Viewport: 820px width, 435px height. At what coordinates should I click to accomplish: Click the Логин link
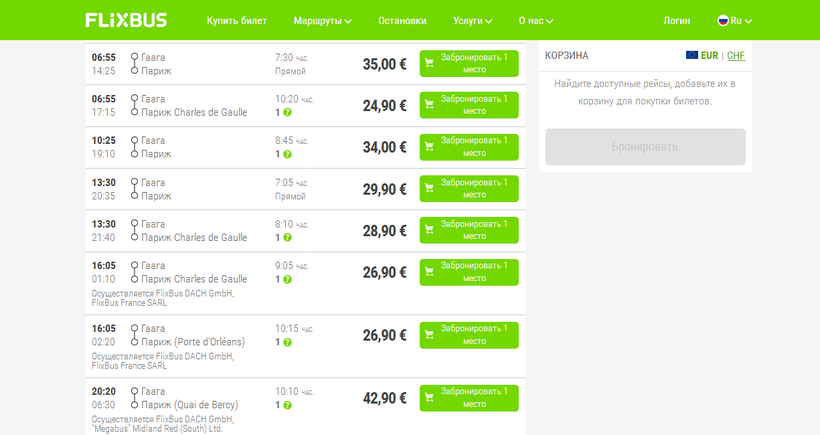[x=677, y=20]
